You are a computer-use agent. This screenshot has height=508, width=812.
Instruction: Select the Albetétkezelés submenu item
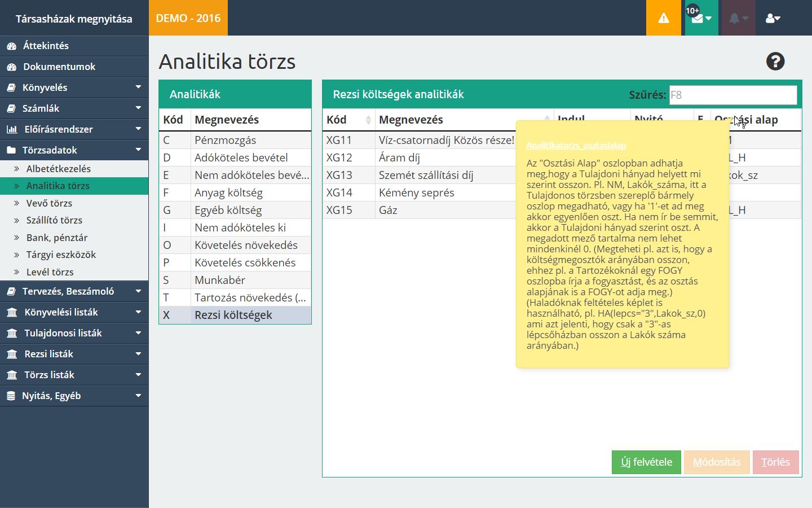58,169
